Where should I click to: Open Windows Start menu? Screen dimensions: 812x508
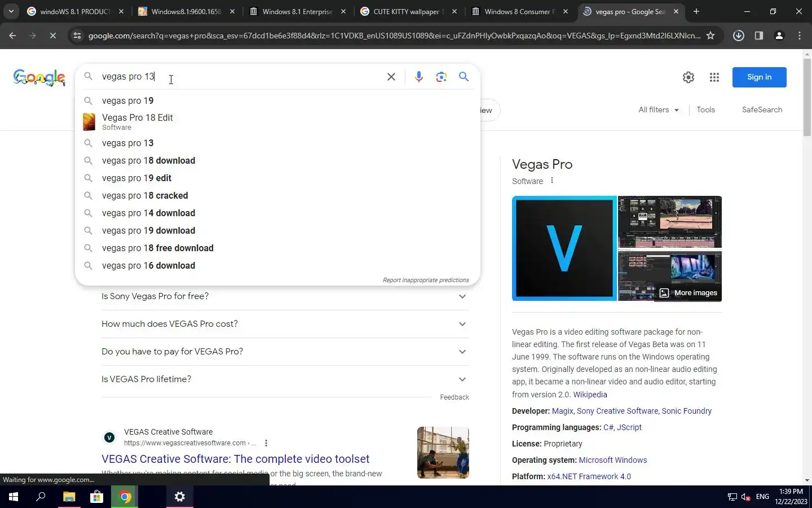point(14,497)
